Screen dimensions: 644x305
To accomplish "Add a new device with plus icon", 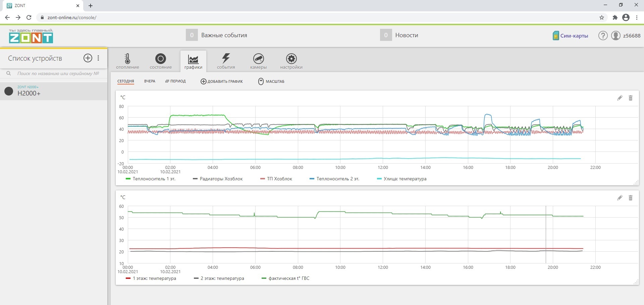I will tap(88, 58).
